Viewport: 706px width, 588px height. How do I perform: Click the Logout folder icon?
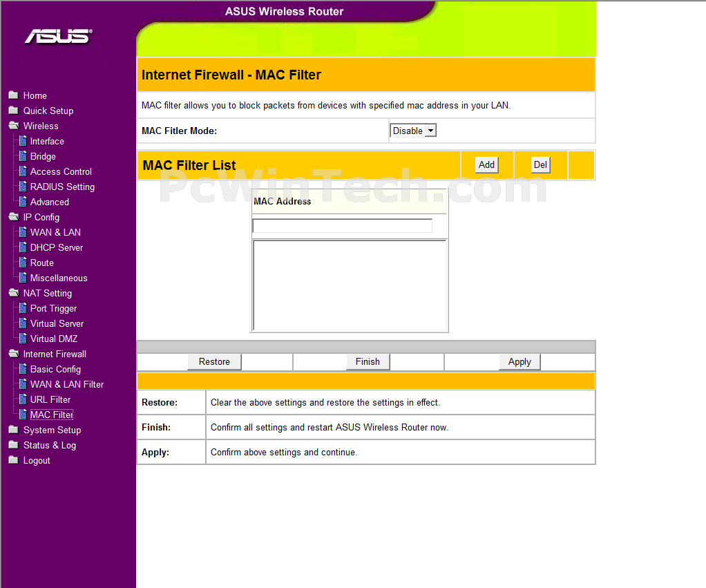(14, 460)
